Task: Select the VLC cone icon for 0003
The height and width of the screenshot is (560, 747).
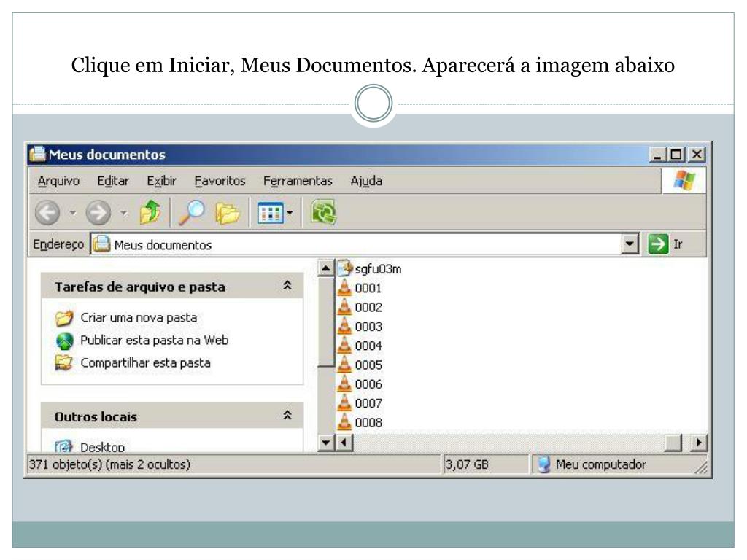Action: (x=344, y=326)
